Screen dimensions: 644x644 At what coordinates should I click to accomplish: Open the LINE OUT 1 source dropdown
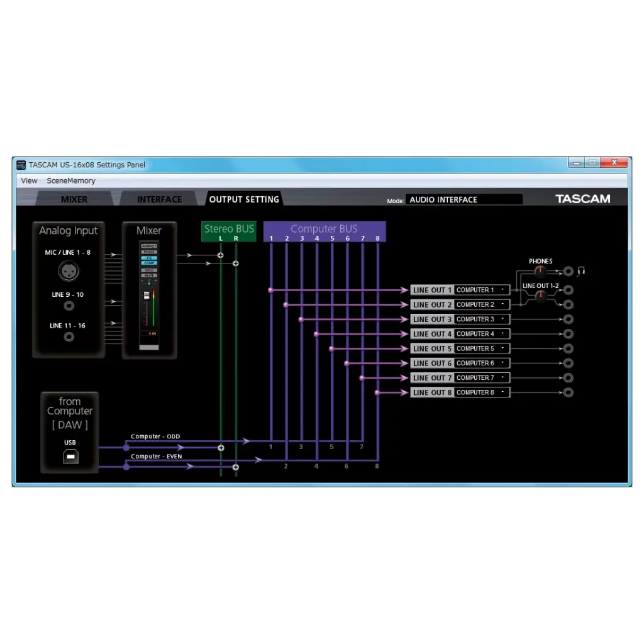coord(482,290)
